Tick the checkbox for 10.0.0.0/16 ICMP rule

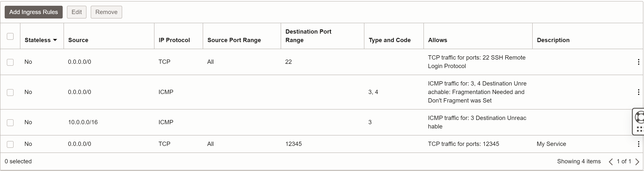[x=10, y=123]
